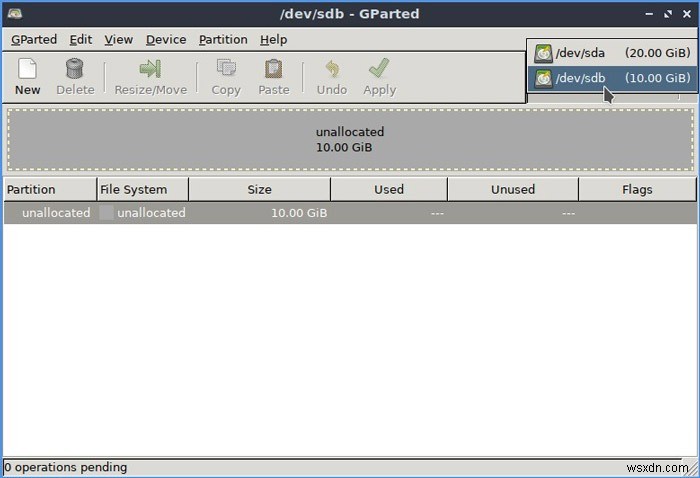
Task: Open the Device menu
Action: (166, 40)
